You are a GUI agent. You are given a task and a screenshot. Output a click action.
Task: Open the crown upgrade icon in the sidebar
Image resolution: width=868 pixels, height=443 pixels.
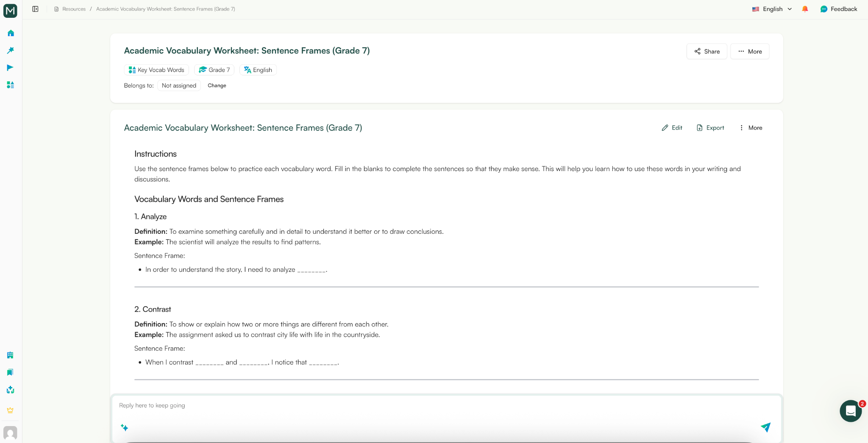point(10,410)
